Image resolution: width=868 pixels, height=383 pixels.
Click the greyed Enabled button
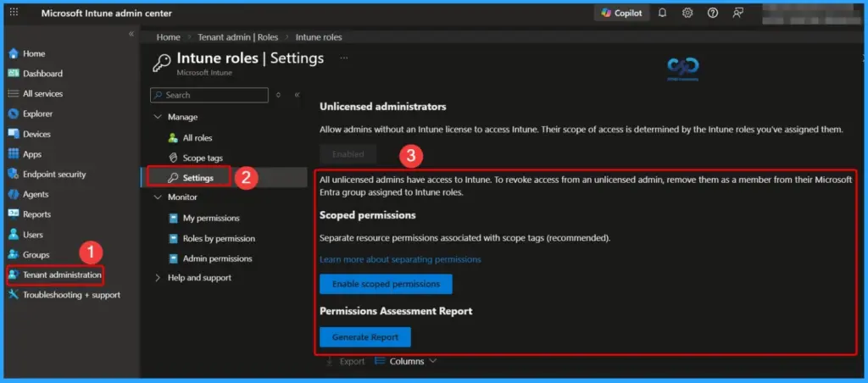(x=348, y=154)
